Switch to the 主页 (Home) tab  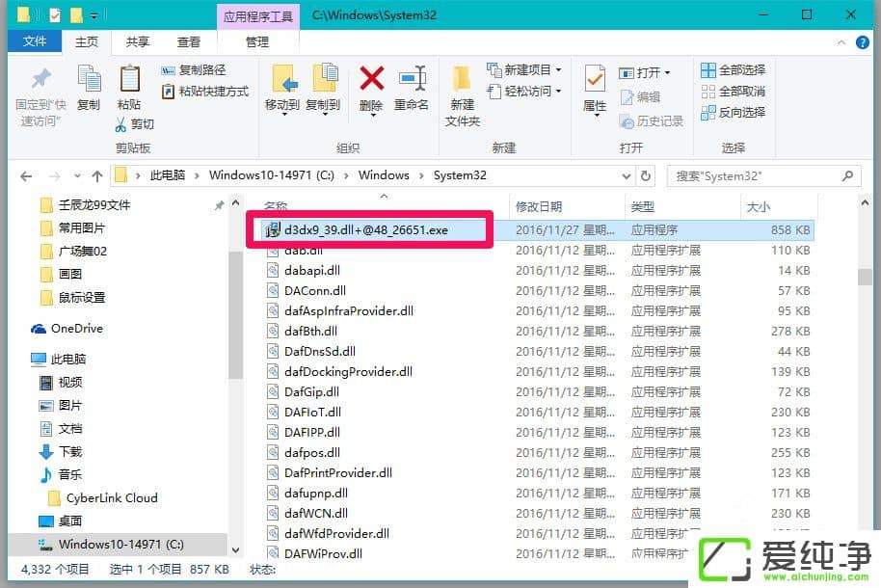[x=87, y=42]
